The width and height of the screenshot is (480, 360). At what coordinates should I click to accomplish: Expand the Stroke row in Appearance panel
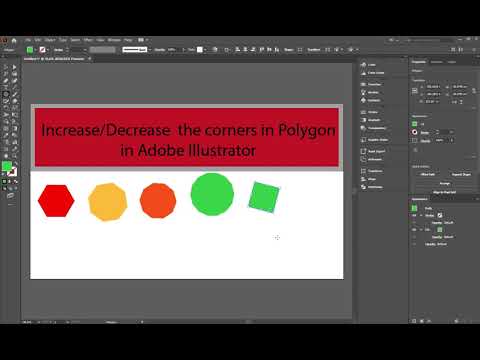tap(421, 215)
